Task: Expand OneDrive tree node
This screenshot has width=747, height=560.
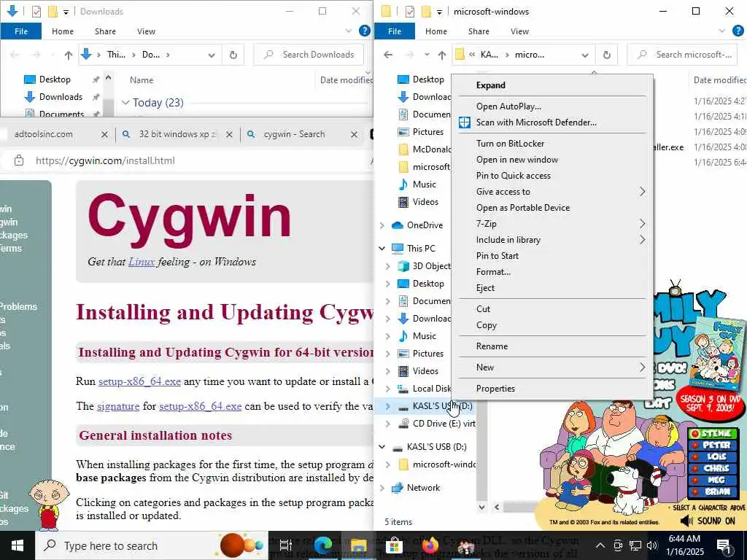Action: [382, 225]
